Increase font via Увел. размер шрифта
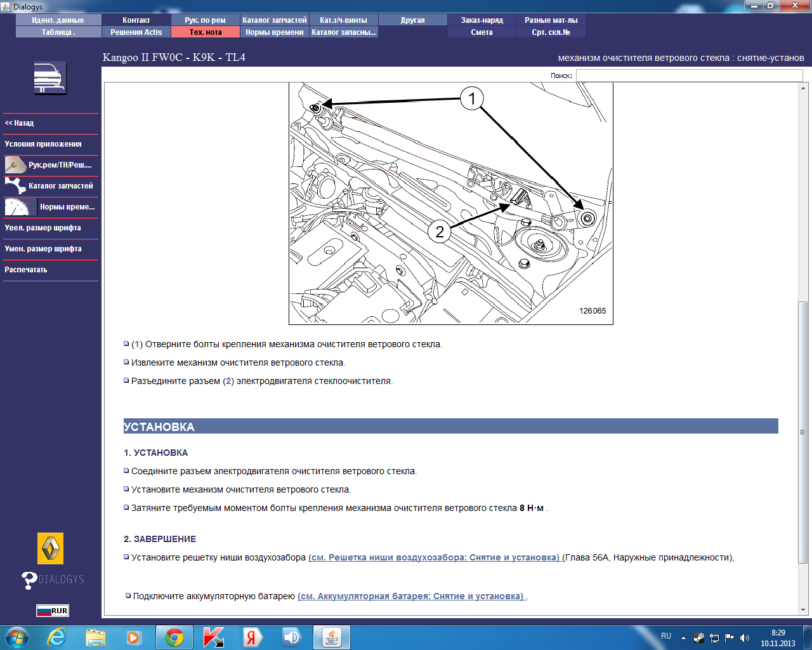The image size is (812, 650). coord(51,228)
